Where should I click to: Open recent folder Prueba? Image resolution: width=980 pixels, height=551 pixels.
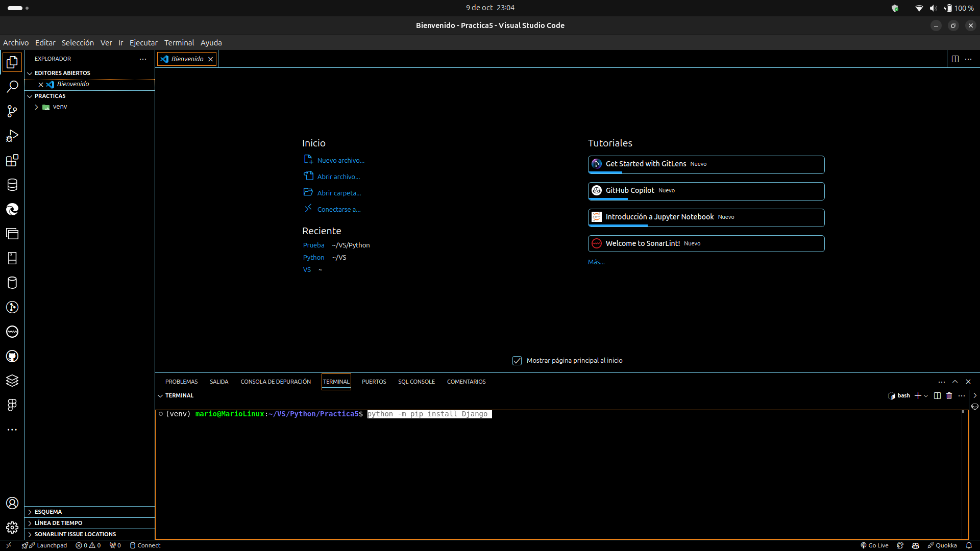tap(313, 245)
